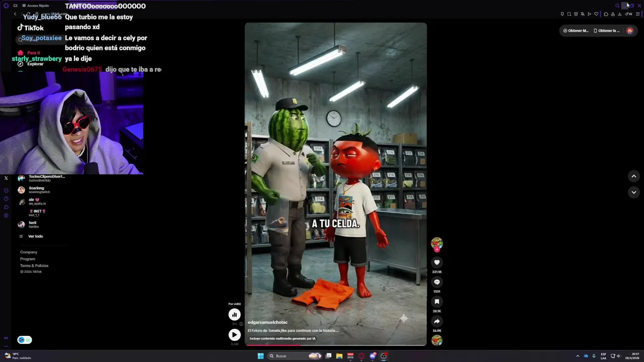Open browser search magnifier icon
The height and width of the screenshot is (362, 644).
(x=617, y=6)
